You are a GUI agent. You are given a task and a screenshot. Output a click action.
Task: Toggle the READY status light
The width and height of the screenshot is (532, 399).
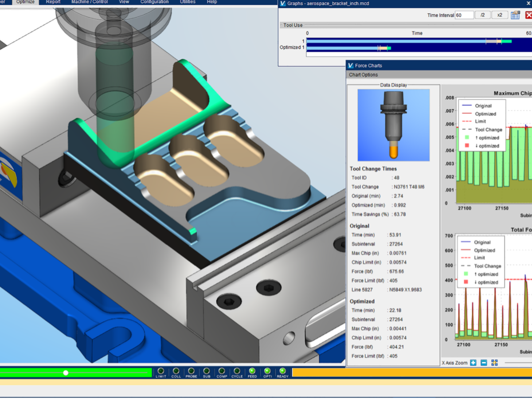click(x=282, y=372)
